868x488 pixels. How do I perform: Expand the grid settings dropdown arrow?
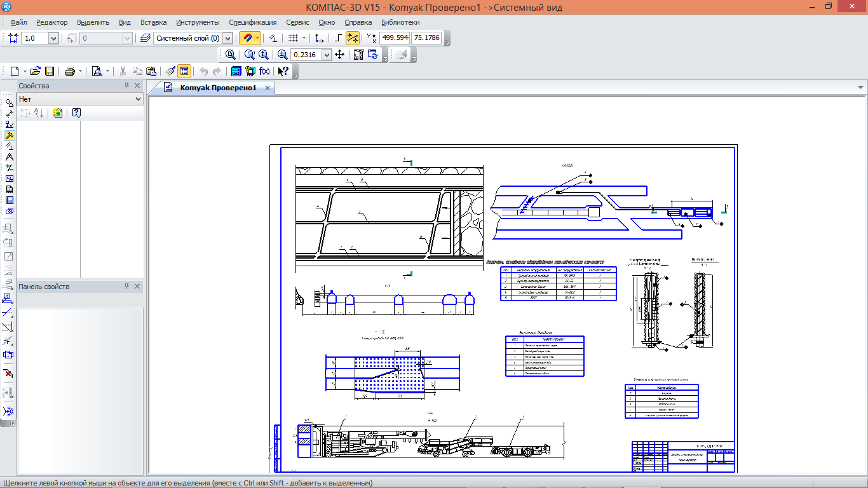304,38
